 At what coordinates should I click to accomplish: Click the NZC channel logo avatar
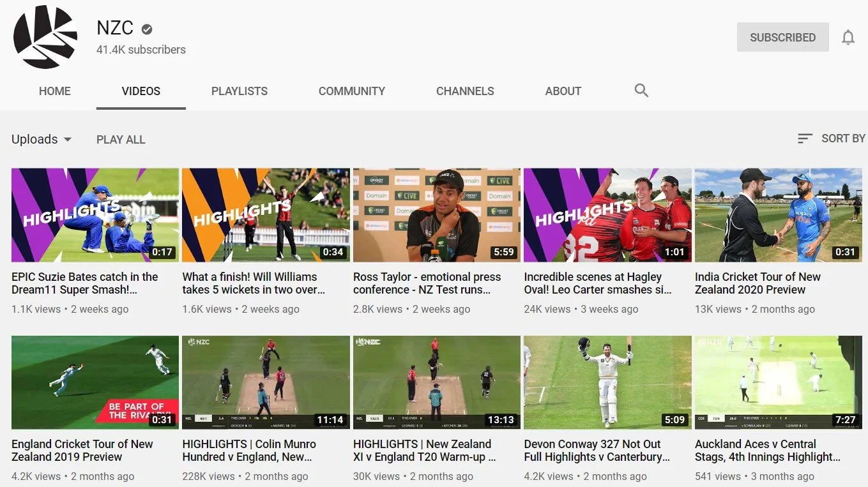click(45, 38)
